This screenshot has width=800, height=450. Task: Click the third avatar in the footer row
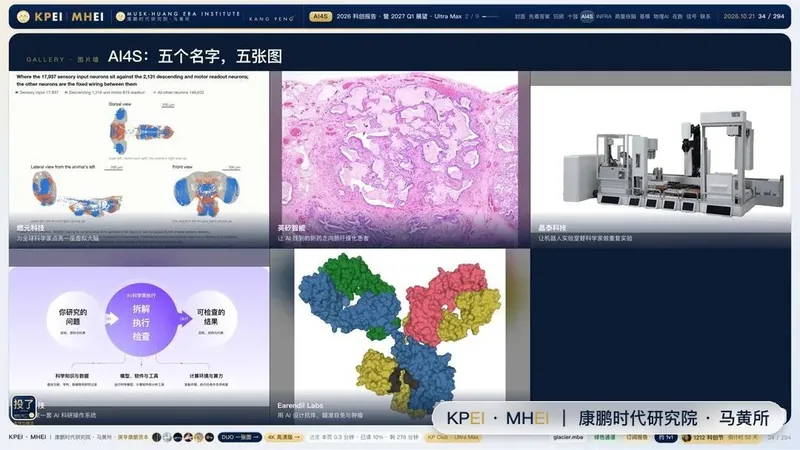coord(178,437)
